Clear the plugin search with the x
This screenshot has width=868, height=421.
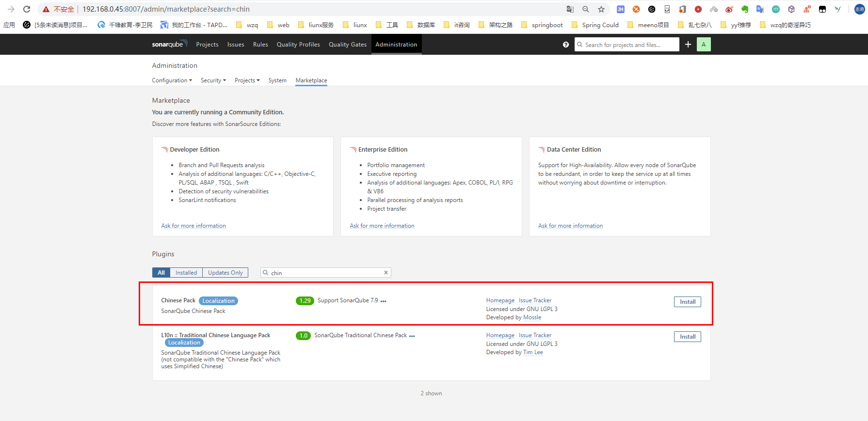pos(386,272)
